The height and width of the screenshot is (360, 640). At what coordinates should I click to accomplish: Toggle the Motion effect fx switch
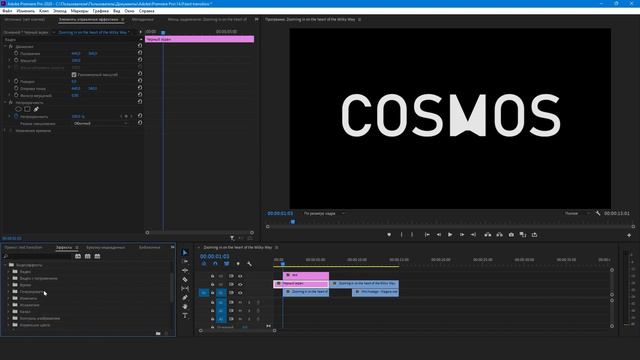click(x=11, y=47)
